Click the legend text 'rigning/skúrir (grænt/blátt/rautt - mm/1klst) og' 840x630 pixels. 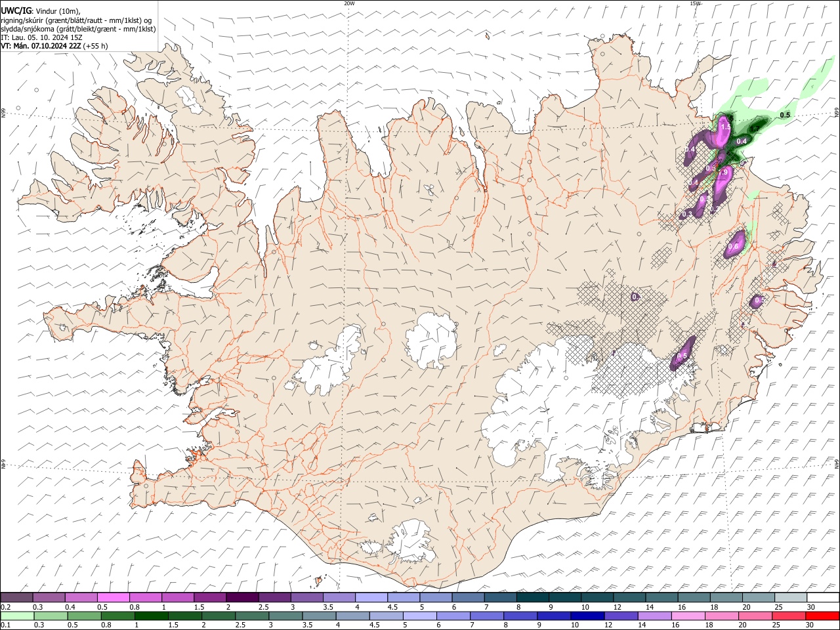(x=76, y=20)
